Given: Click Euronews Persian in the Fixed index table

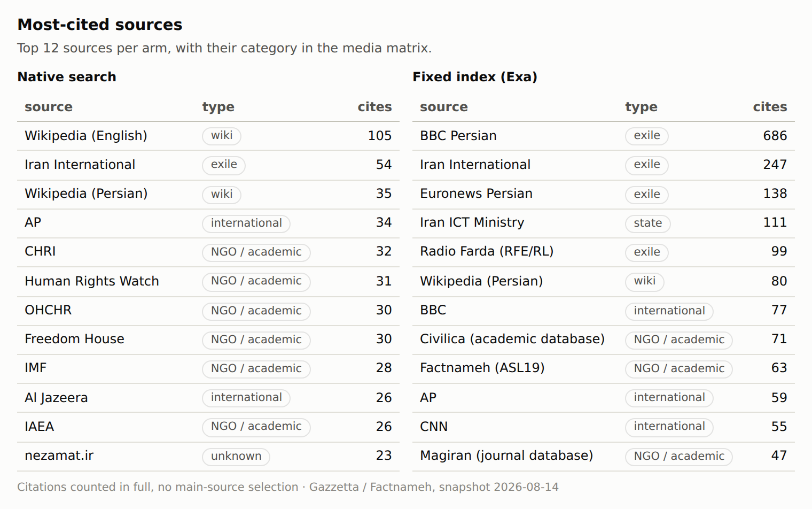Looking at the screenshot, I should click(476, 194).
